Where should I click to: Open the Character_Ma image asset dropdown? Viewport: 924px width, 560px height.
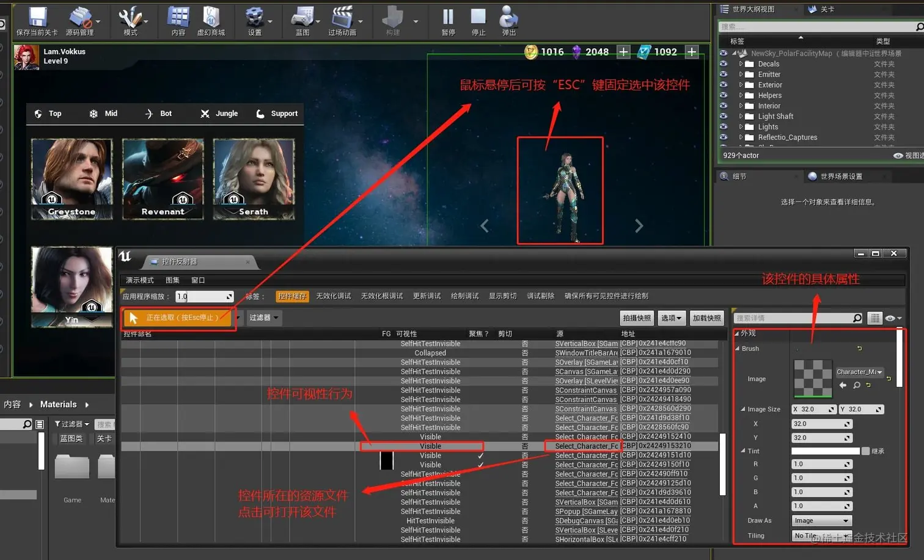coord(859,372)
